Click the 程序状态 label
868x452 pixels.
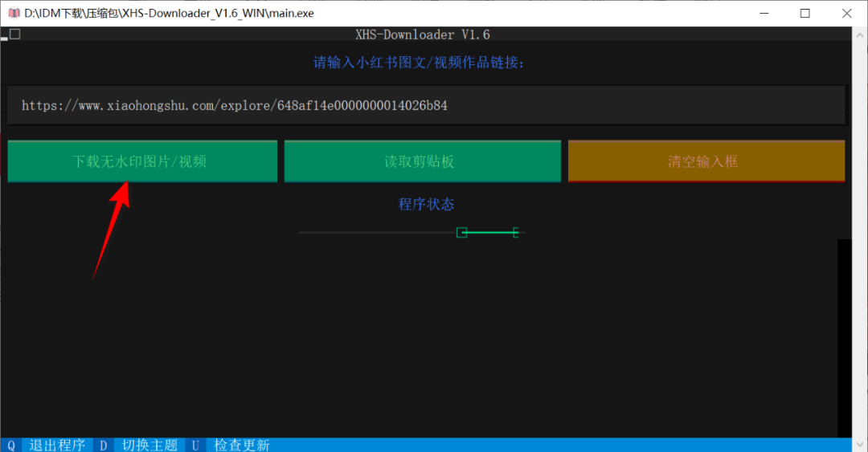click(x=426, y=204)
